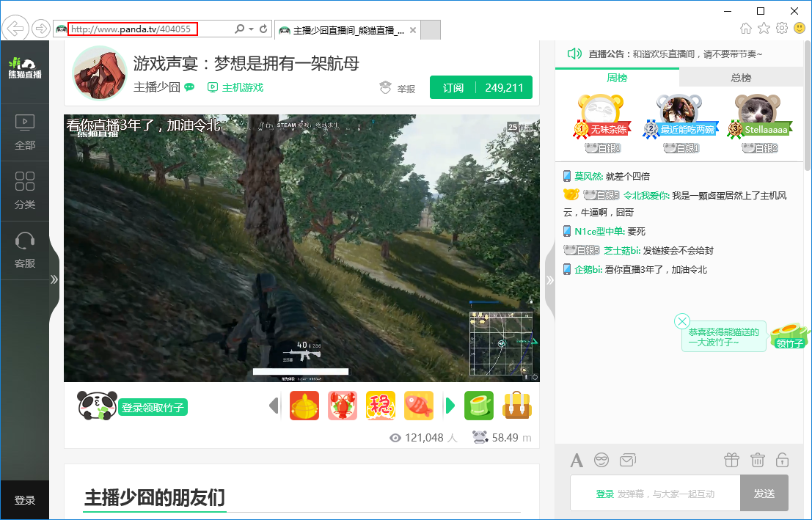Image resolution: width=812 pixels, height=520 pixels.
Task: Click the green bamboo gift icon
Action: [x=479, y=406]
